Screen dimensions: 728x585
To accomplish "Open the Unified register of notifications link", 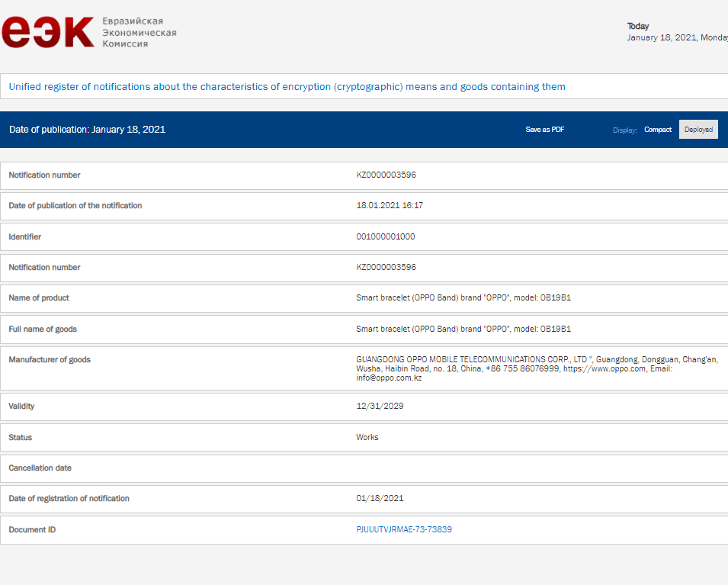I will (287, 87).
